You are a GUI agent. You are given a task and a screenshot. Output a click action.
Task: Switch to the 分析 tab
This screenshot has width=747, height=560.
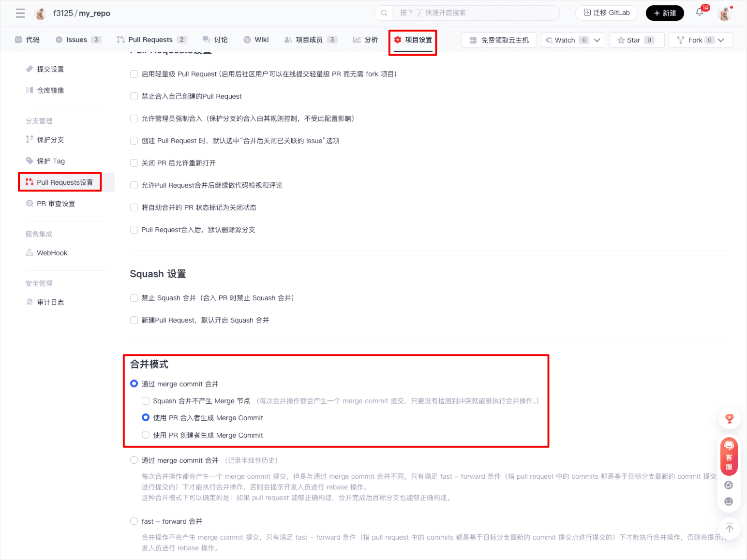[x=366, y=40]
